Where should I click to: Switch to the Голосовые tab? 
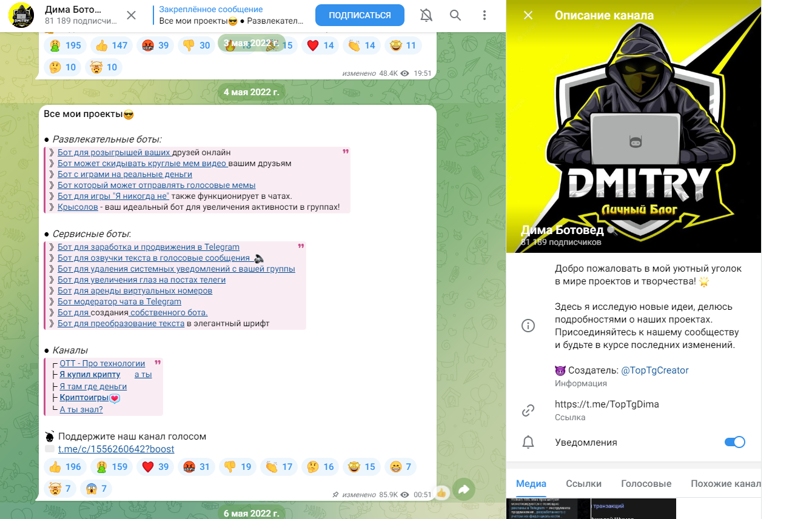coord(646,484)
